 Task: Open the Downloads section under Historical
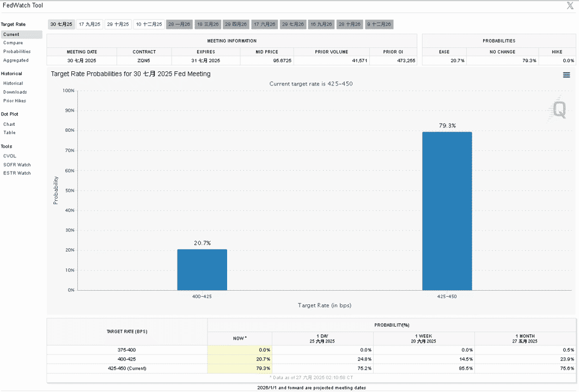click(15, 92)
